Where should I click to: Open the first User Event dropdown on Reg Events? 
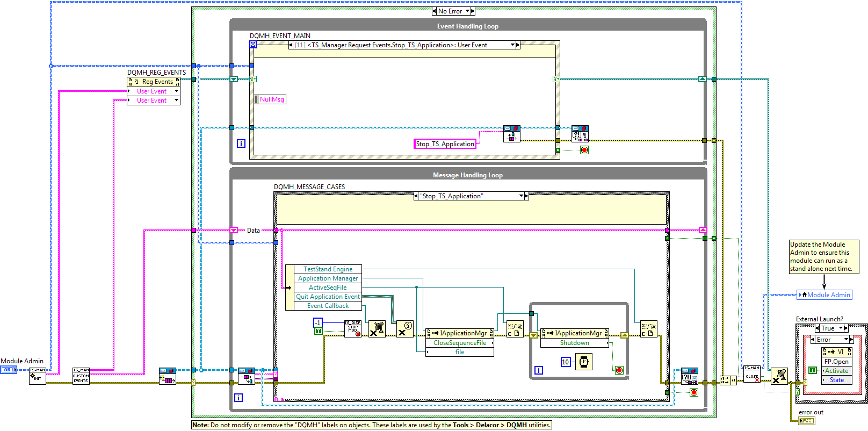(176, 91)
